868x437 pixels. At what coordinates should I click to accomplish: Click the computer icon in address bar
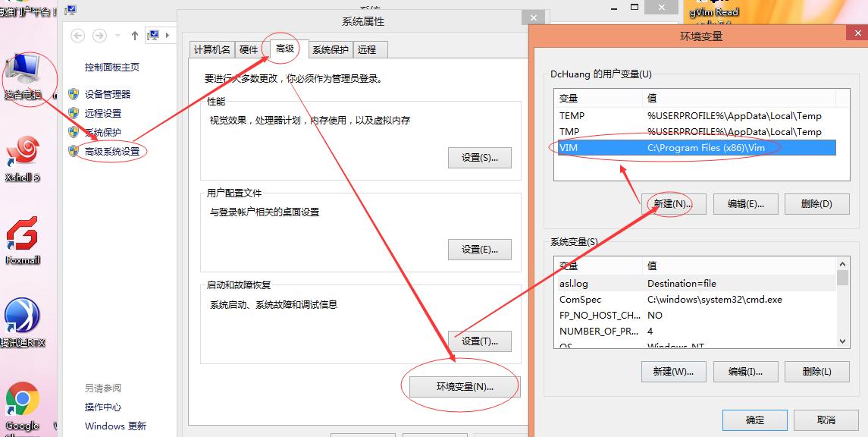[153, 36]
